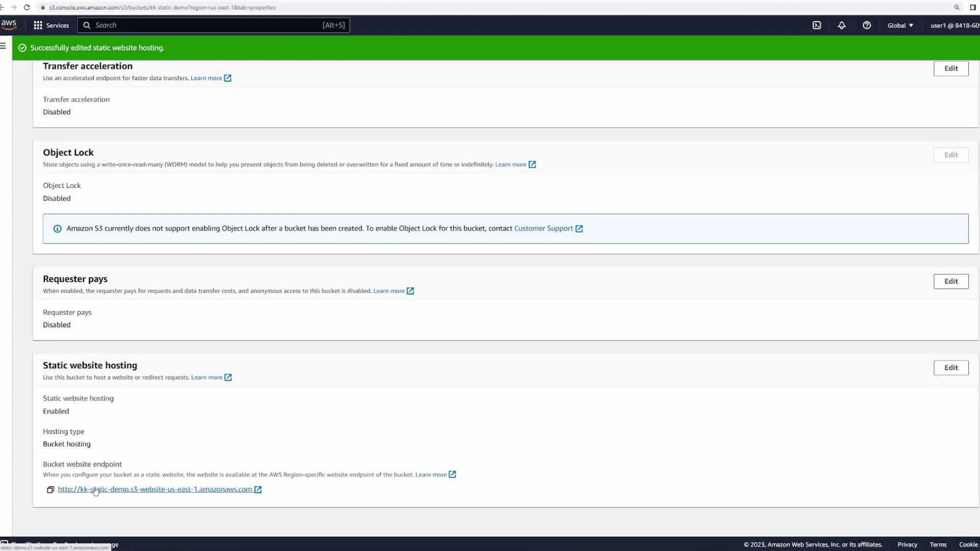Expand the Global region dropdown

(x=900, y=26)
